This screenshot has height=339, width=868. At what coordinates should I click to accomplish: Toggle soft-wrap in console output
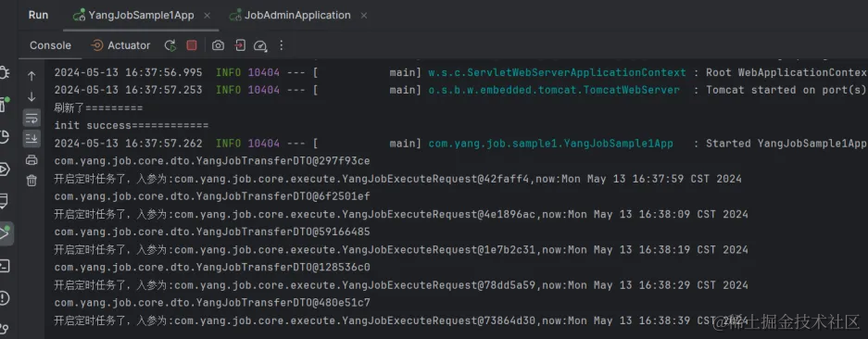31,118
